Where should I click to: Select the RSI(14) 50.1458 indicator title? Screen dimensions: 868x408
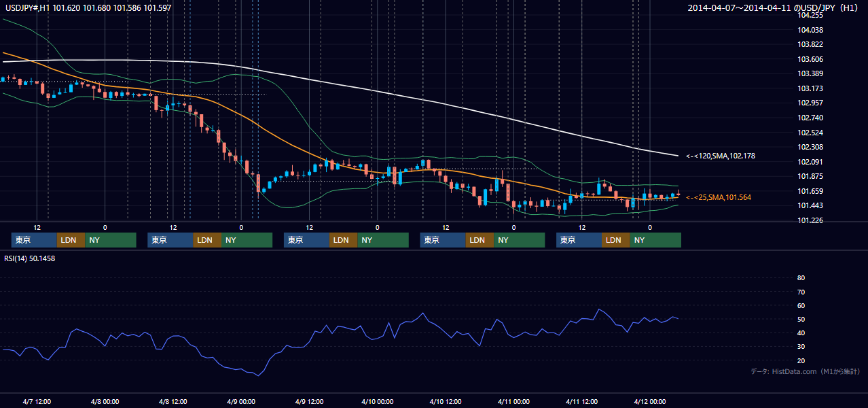coord(30,258)
